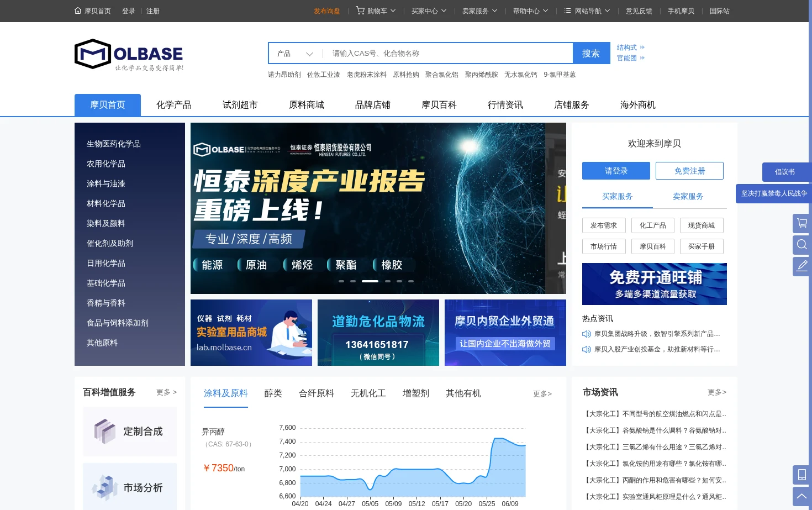Click the floating pencil feedback icon
This screenshot has height=510, width=812.
802,266
